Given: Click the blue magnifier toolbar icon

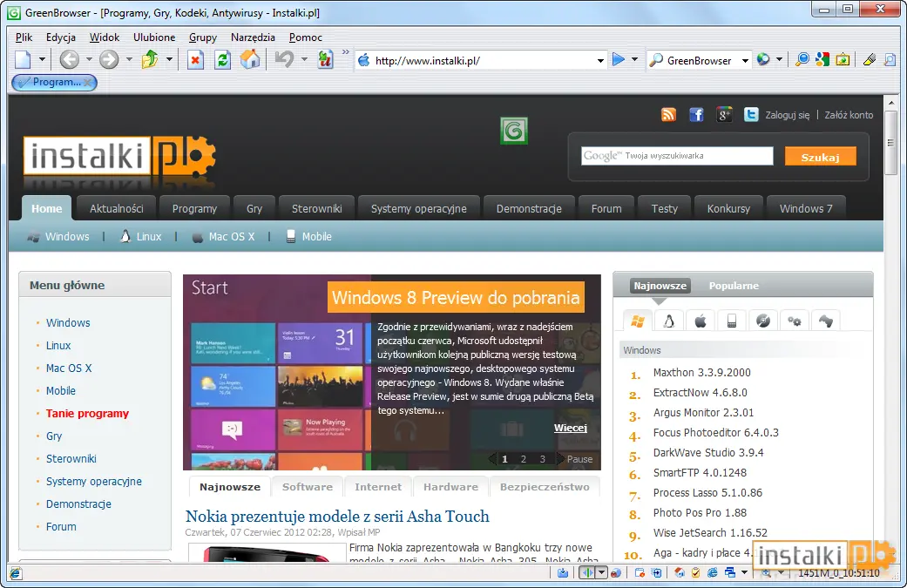Looking at the screenshot, I should 802,59.
